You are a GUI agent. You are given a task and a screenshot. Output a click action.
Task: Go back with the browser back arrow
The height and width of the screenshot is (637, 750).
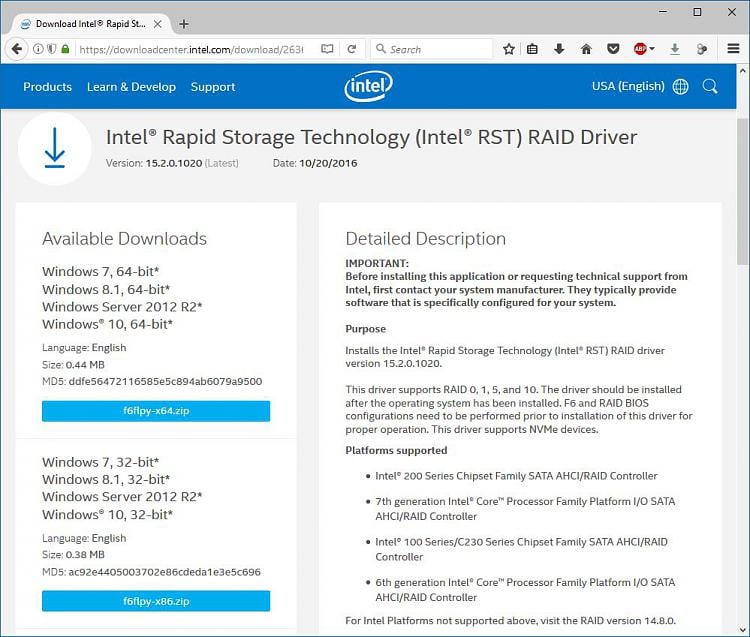[x=17, y=49]
